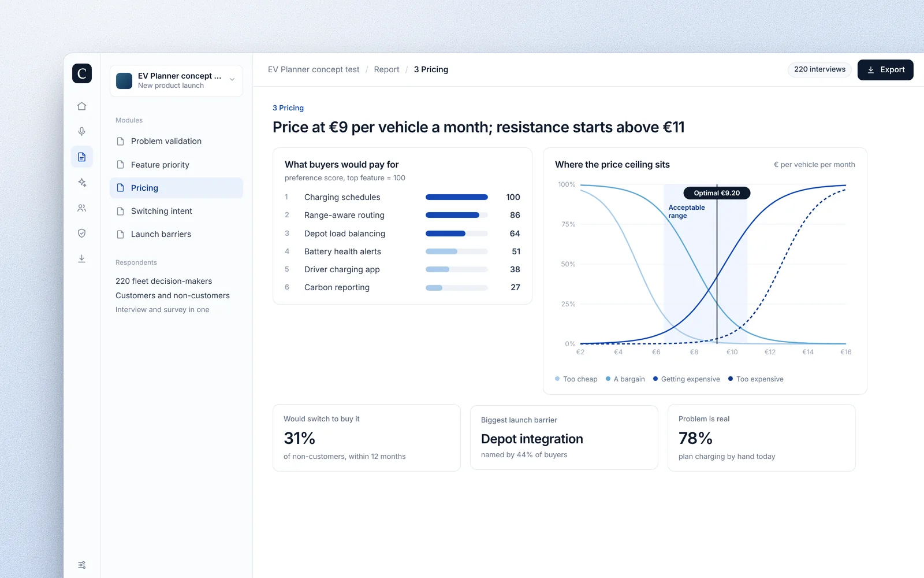Toggle the Too cheap legend item
The height and width of the screenshot is (578, 924).
coord(576,379)
